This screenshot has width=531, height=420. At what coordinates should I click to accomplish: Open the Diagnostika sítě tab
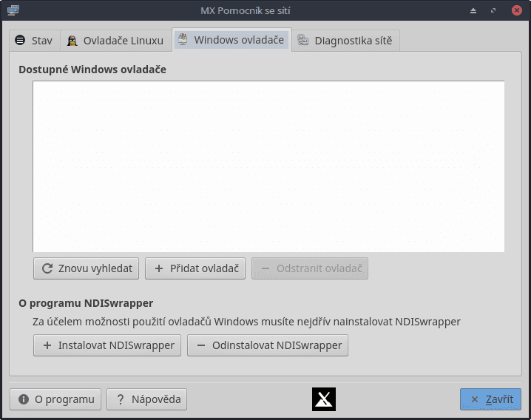[x=346, y=41]
